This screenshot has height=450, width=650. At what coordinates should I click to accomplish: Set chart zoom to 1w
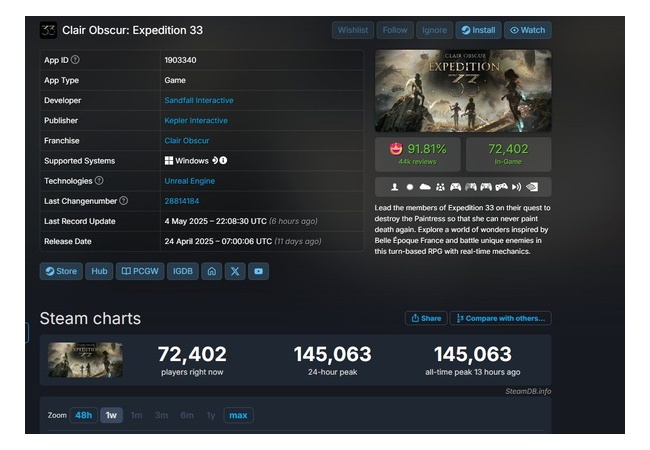(x=111, y=415)
